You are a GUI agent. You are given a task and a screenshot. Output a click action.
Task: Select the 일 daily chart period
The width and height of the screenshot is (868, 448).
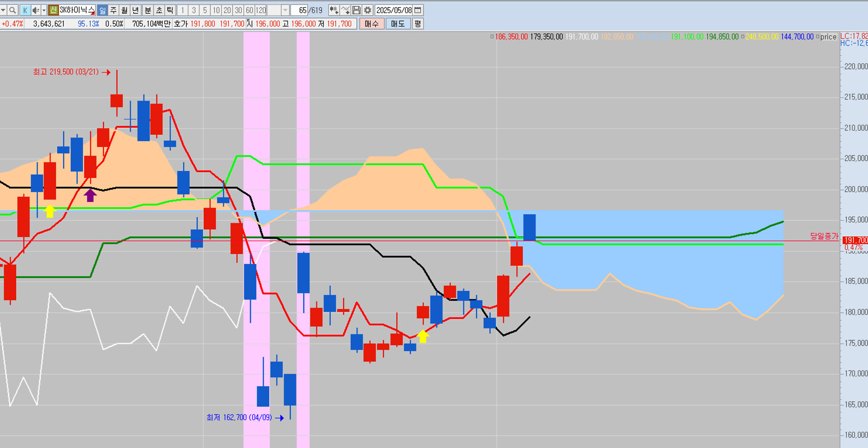point(103,10)
